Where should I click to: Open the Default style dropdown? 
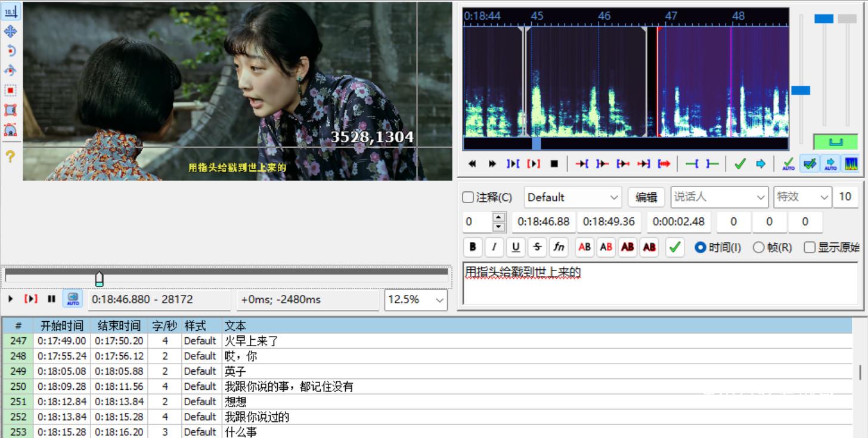click(x=573, y=197)
